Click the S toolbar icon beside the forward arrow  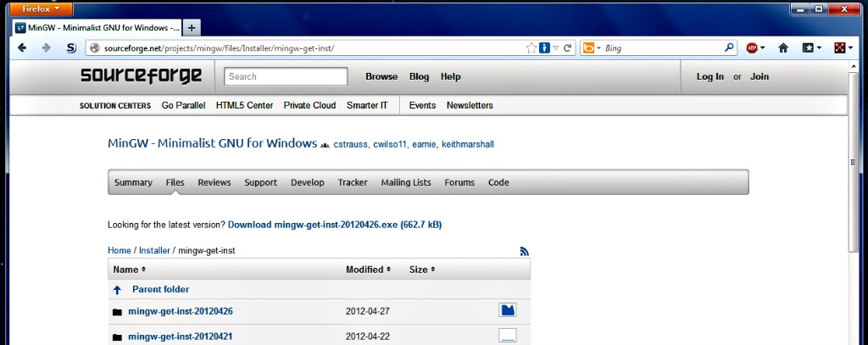(71, 48)
